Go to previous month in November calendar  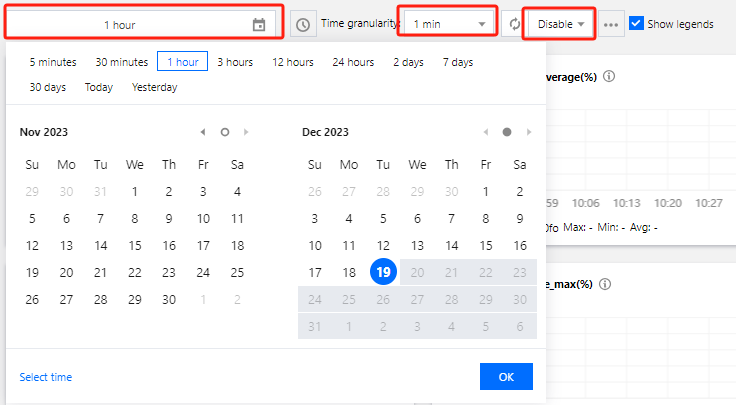(x=203, y=132)
